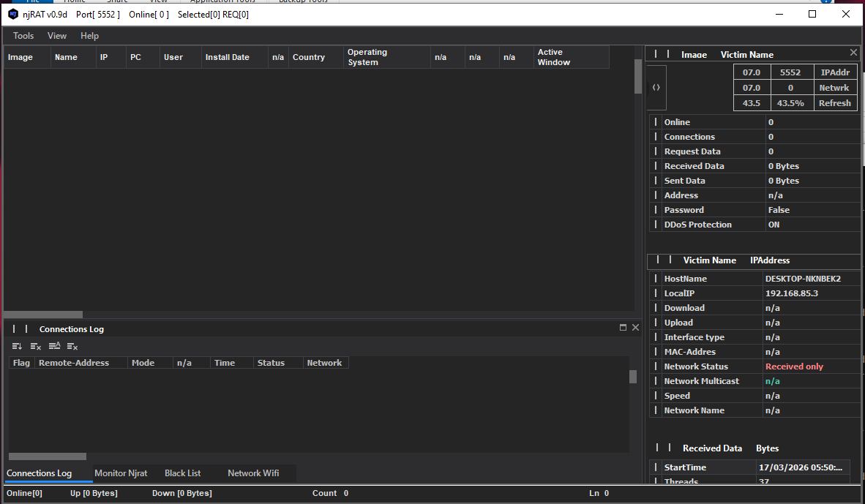The width and height of the screenshot is (865, 504).
Task: Click the second icon in Connections Log toolbar
Action: (36, 346)
